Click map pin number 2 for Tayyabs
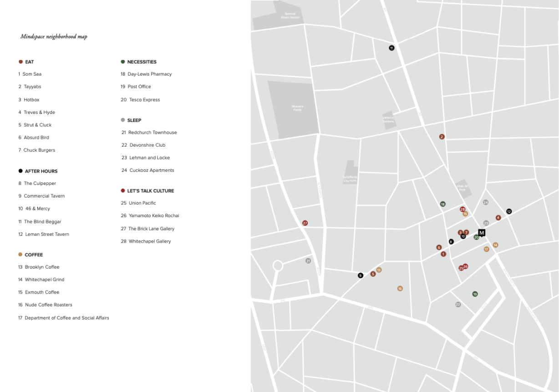 click(442, 137)
